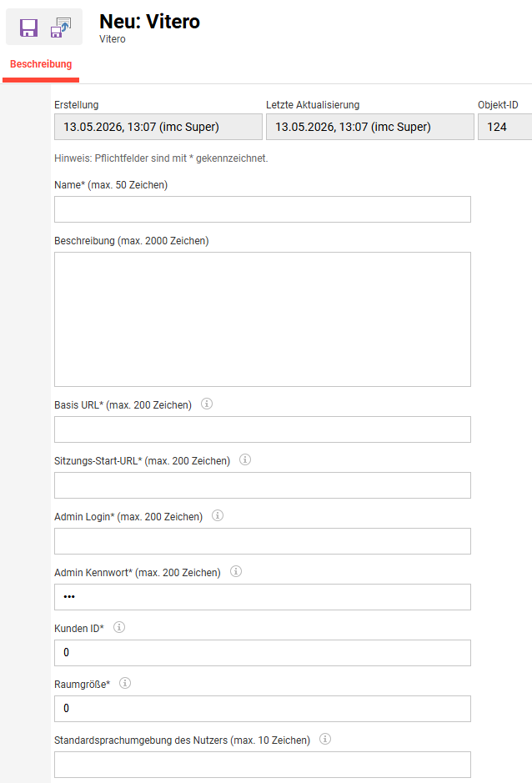Click the Letzte Aktualisierung date field

click(370, 127)
